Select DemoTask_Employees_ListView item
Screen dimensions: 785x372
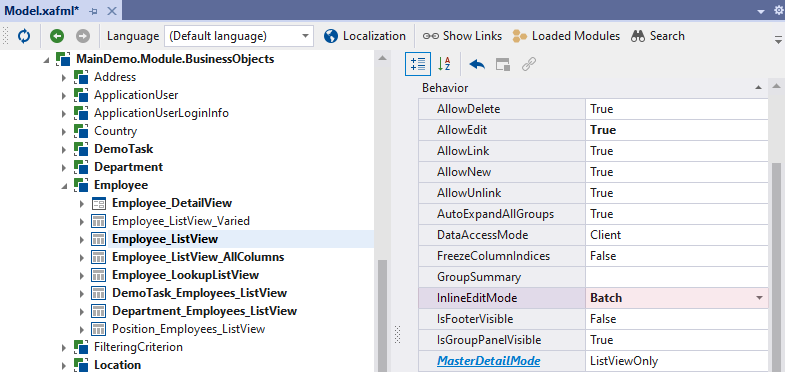point(199,293)
